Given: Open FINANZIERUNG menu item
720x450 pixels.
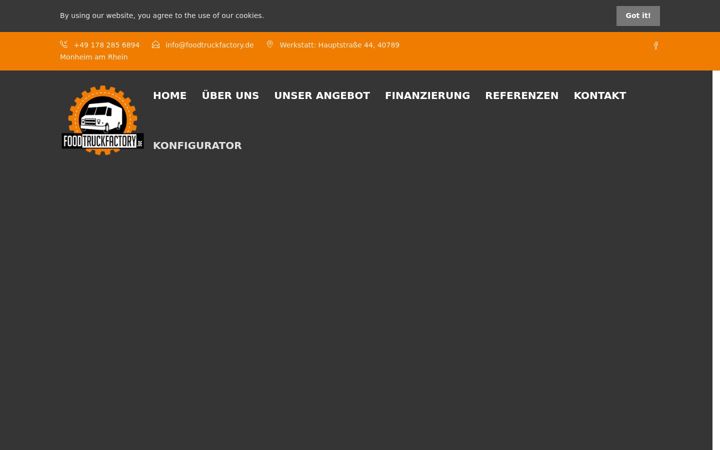Looking at the screenshot, I should 428,96.
